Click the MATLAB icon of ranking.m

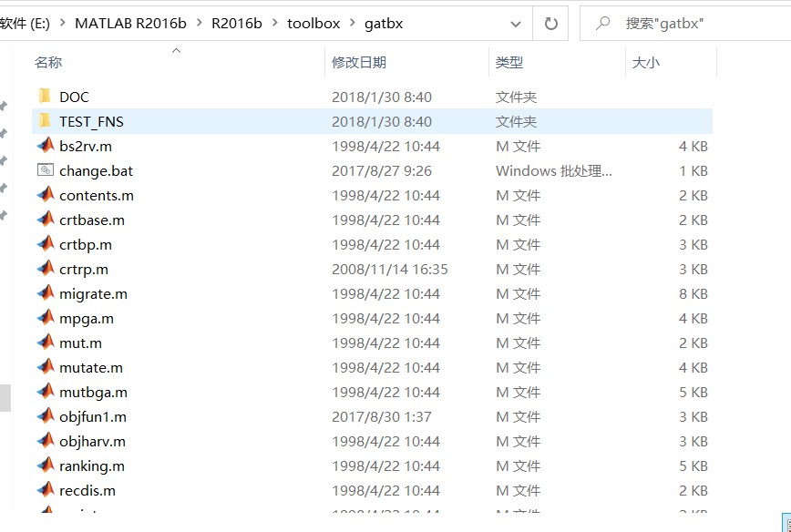[x=46, y=465]
